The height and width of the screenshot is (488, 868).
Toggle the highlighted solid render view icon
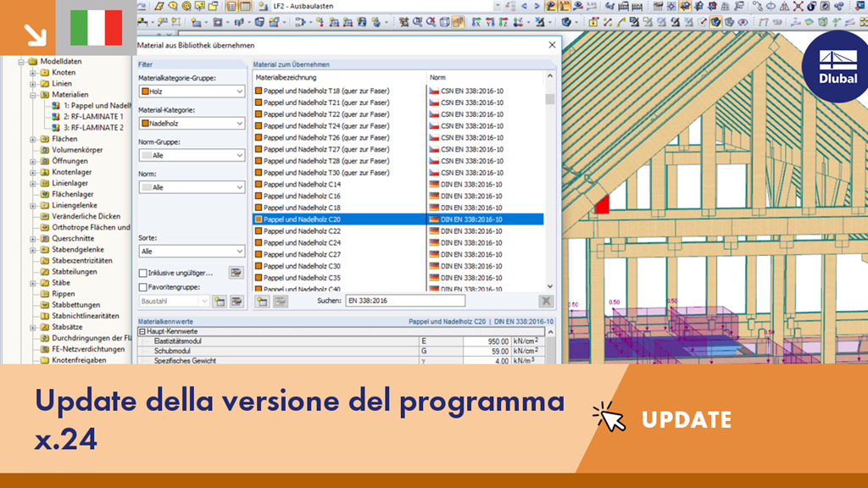458,22
